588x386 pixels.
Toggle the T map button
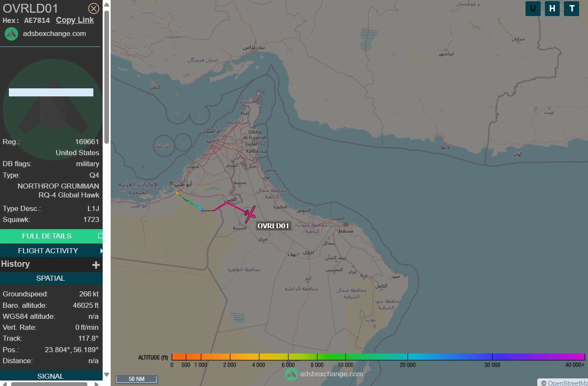pos(572,8)
